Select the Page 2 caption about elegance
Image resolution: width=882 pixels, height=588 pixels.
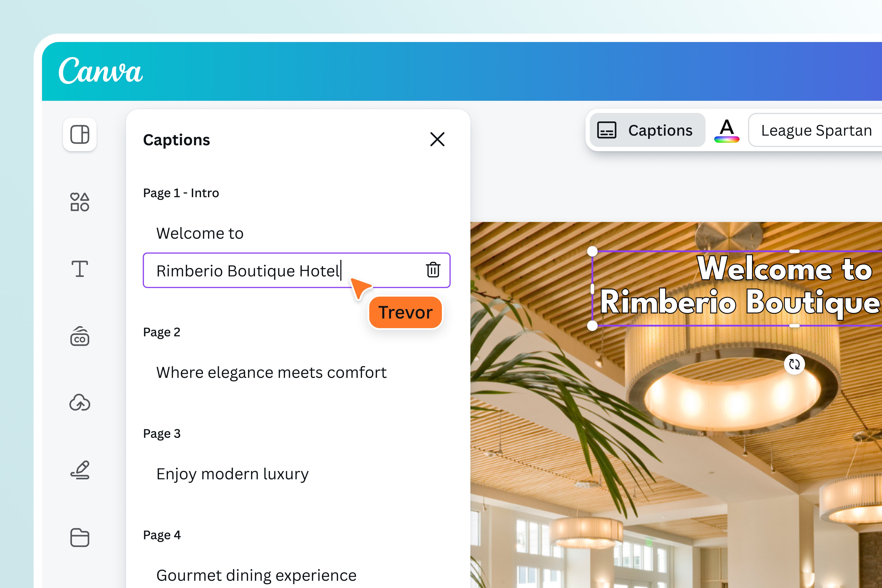271,372
